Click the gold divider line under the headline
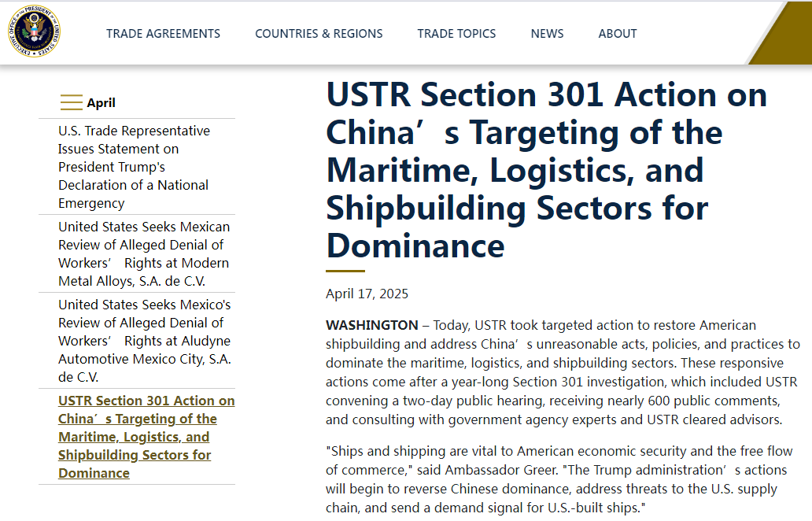The width and height of the screenshot is (812, 521). [345, 271]
